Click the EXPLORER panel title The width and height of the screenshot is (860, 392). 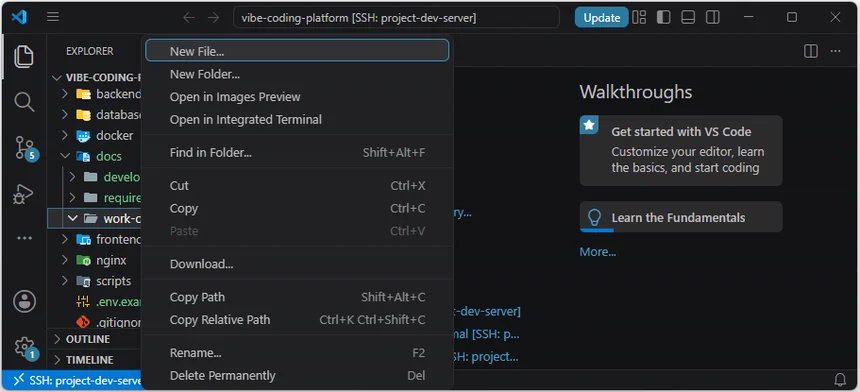click(89, 51)
